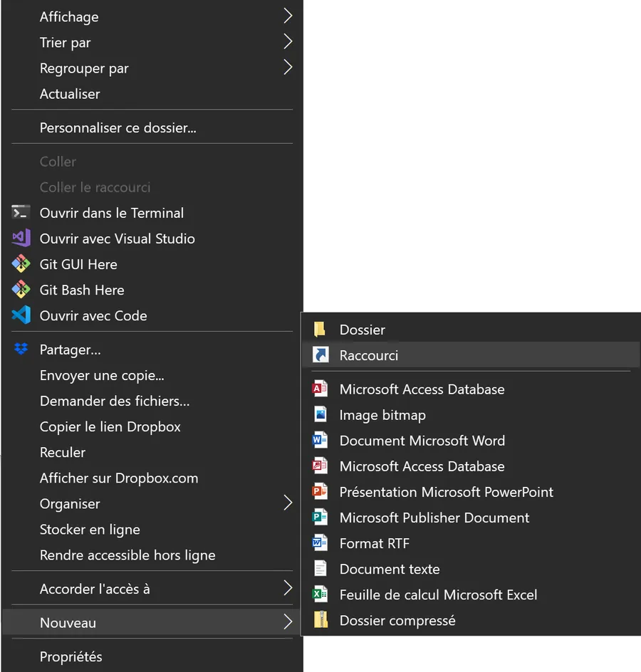Click the Git GUI Here icon
This screenshot has width=641, height=672.
21,264
